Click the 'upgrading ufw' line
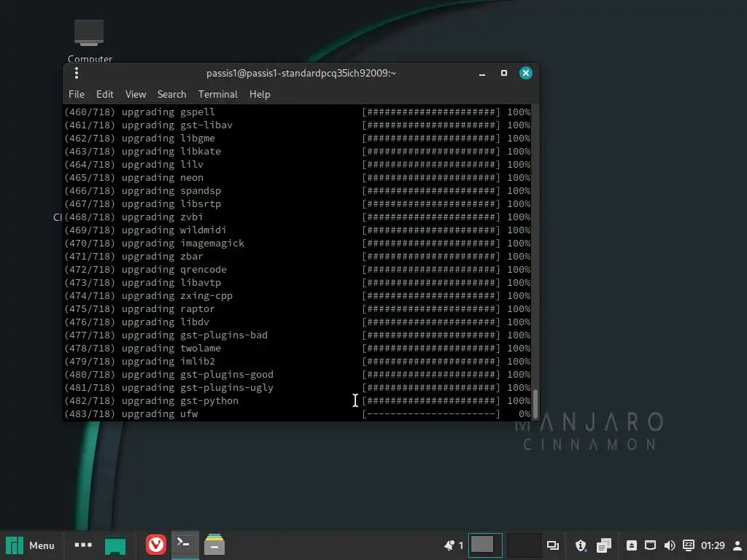 298,414
